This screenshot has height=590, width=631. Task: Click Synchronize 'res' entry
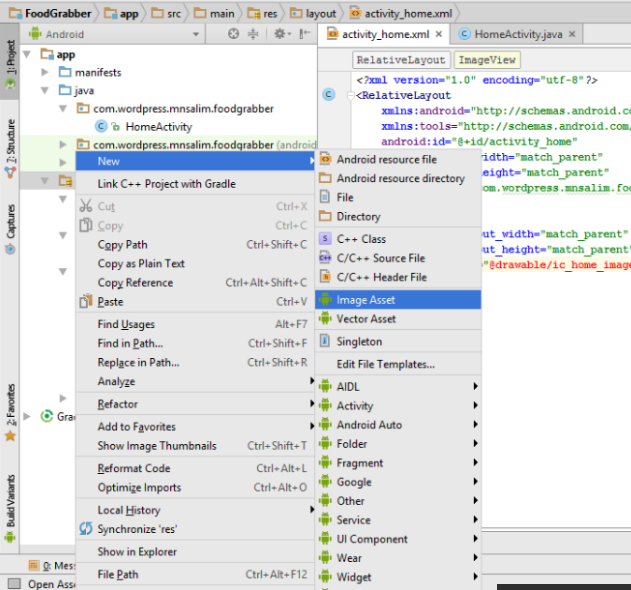[195, 529]
